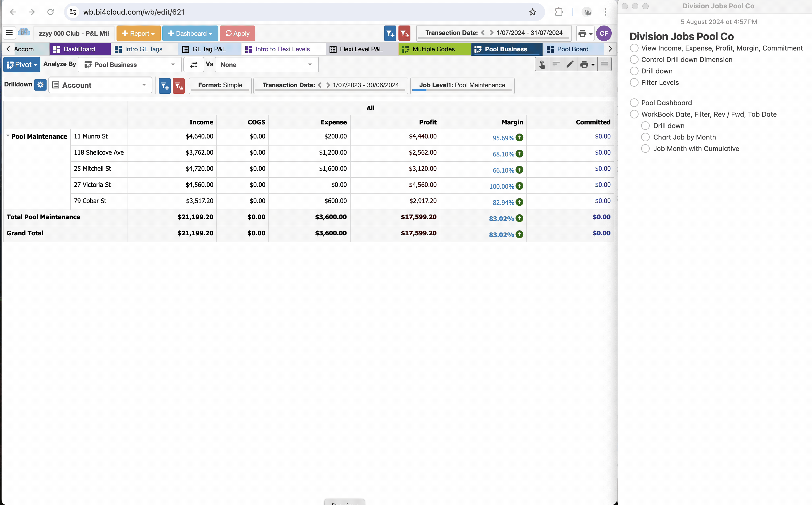Click the top add filter funnel icon
The image size is (812, 505).
390,33
